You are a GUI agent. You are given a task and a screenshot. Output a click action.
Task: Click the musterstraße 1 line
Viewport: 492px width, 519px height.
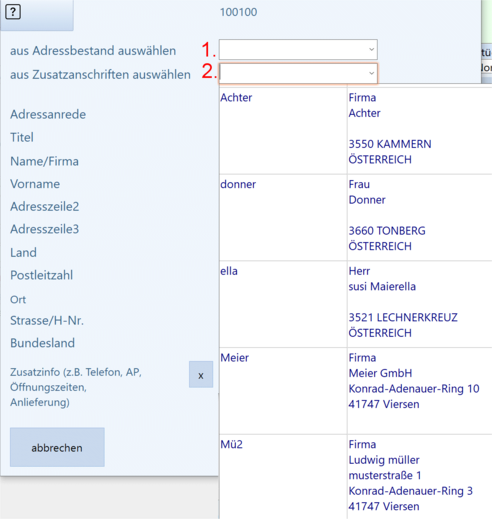point(385,475)
